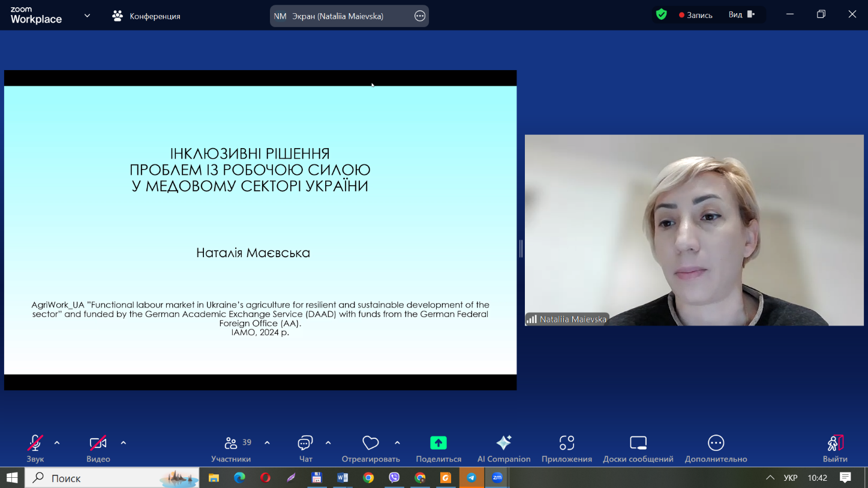Switch the УКР keyboard language indicator
This screenshot has height=488, width=868.
tap(791, 478)
